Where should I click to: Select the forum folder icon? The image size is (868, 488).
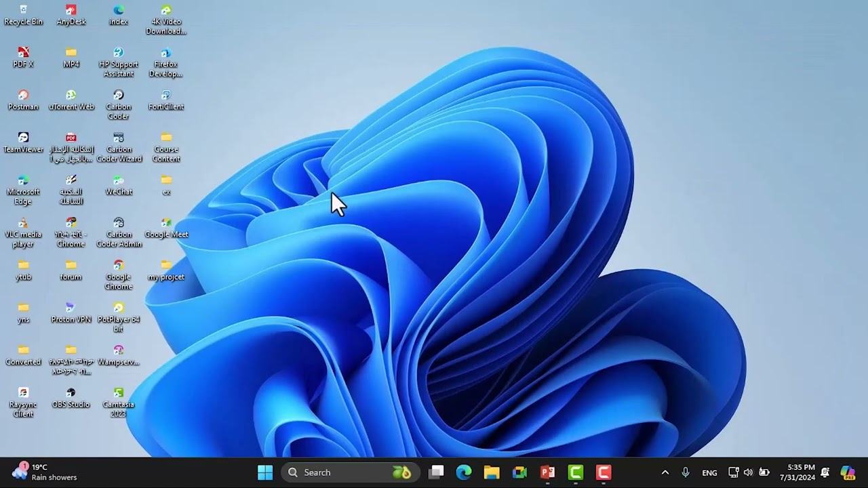point(71,272)
